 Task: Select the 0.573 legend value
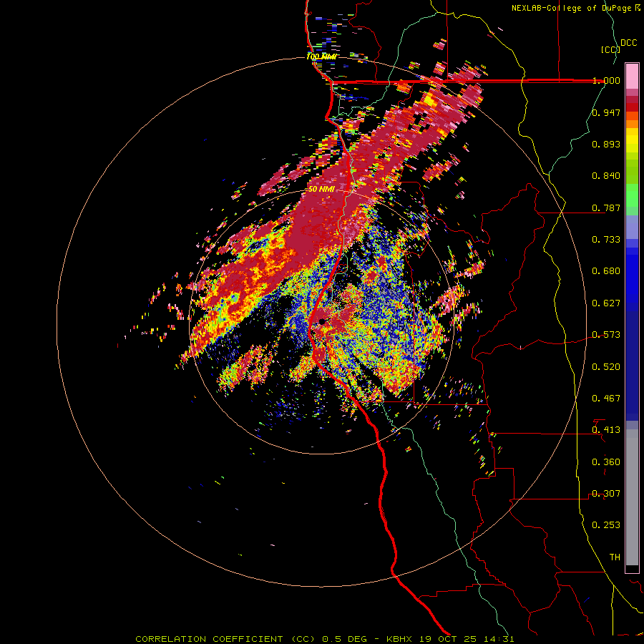[606, 335]
